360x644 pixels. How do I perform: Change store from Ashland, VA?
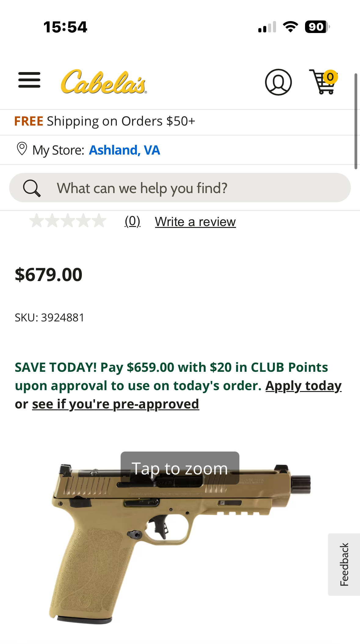pos(124,150)
